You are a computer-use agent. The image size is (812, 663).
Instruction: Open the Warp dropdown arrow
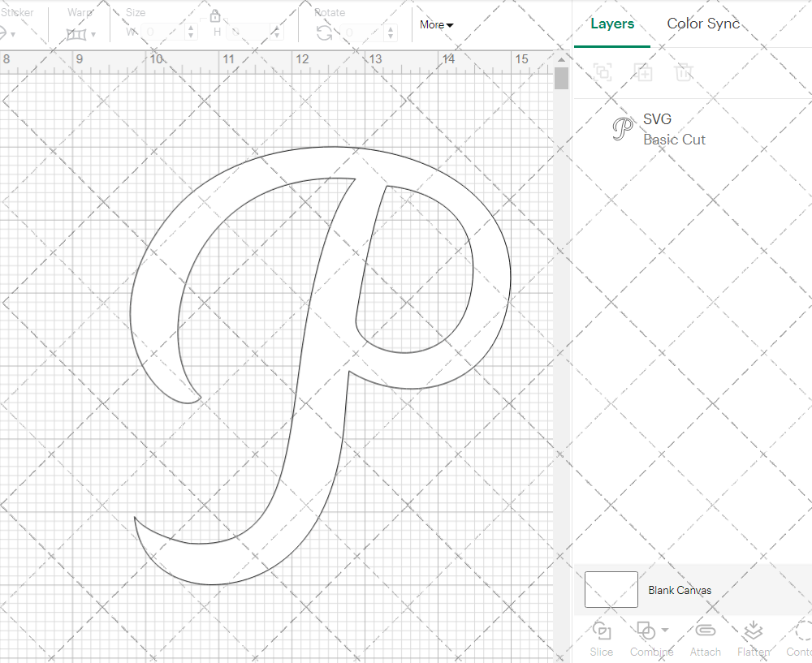[x=93, y=35]
